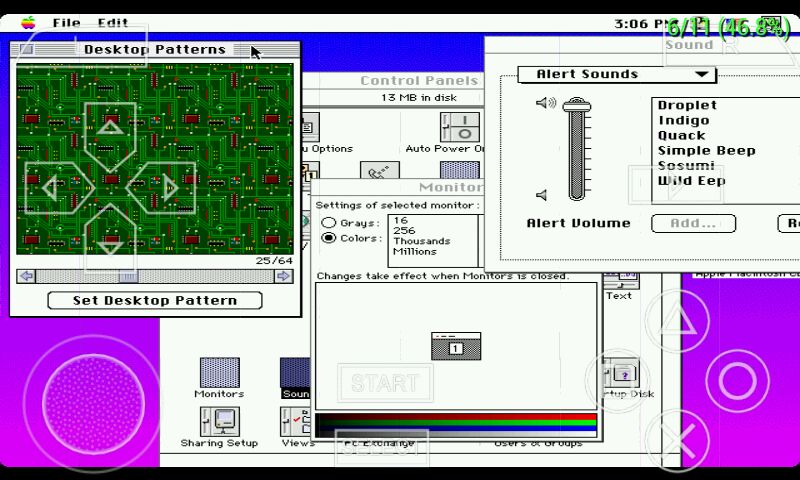Choose 16 in the color depth list
Viewport: 800px width, 480px height.
(x=401, y=220)
